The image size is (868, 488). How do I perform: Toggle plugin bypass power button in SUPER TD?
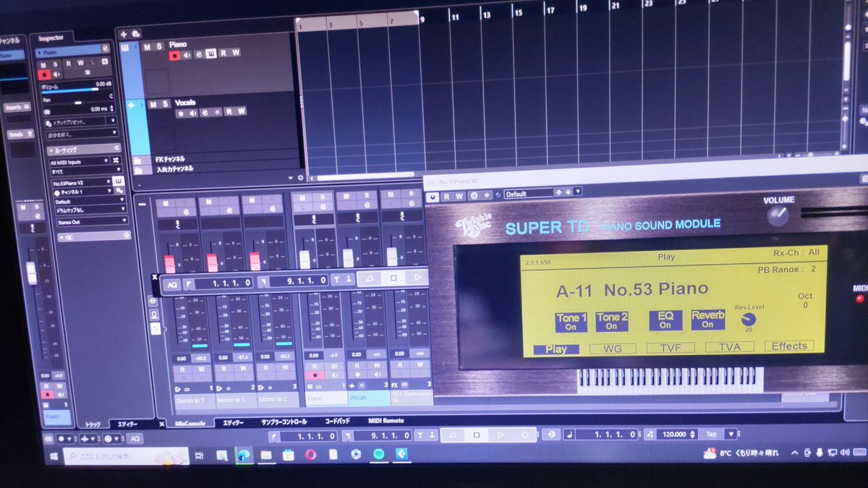pyautogui.click(x=433, y=196)
